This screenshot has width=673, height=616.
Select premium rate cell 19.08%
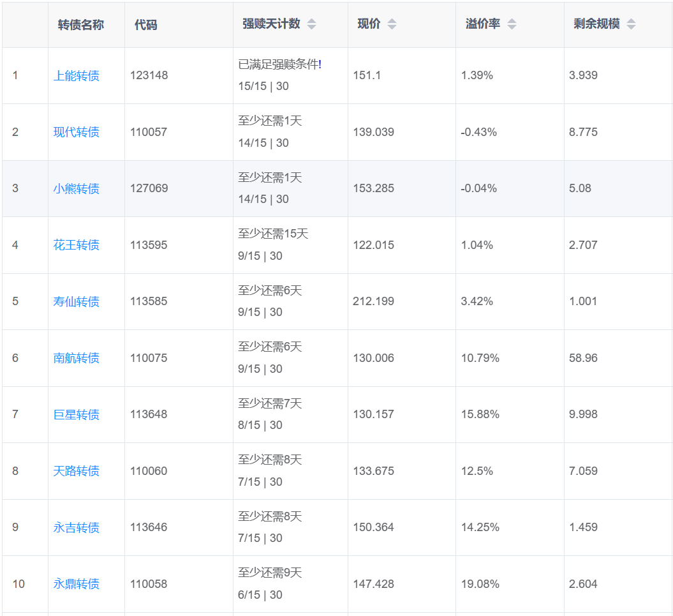point(480,584)
